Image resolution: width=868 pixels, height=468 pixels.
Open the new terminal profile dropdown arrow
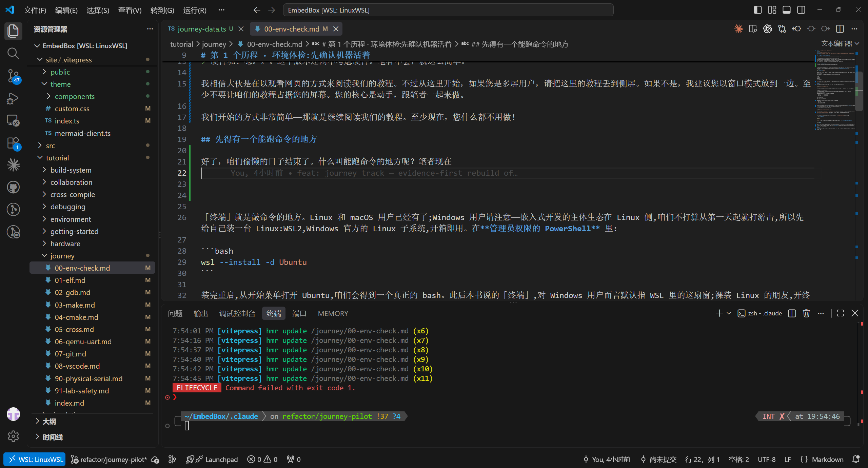(x=729, y=313)
